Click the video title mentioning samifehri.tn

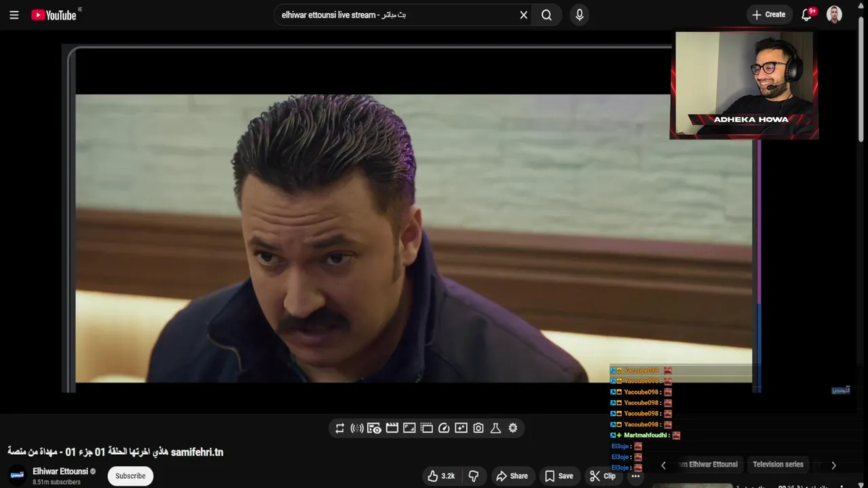[115, 452]
